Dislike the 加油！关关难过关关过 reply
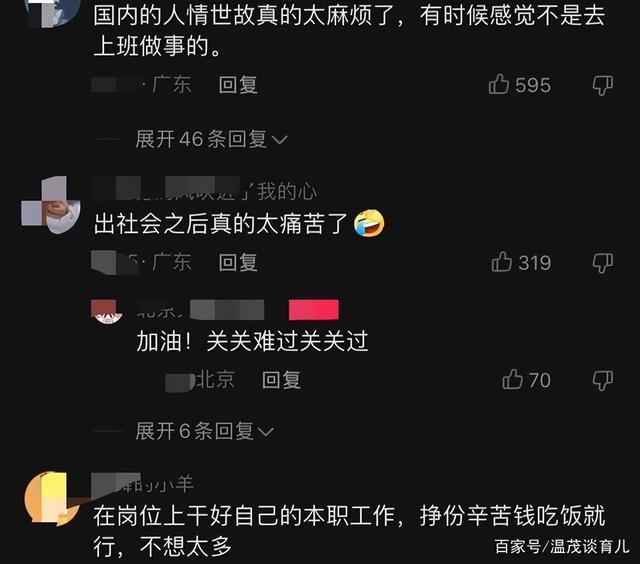640x564 pixels. point(602,380)
